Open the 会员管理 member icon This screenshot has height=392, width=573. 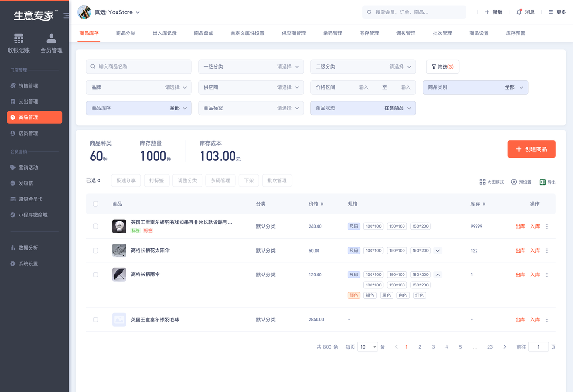pos(51,39)
